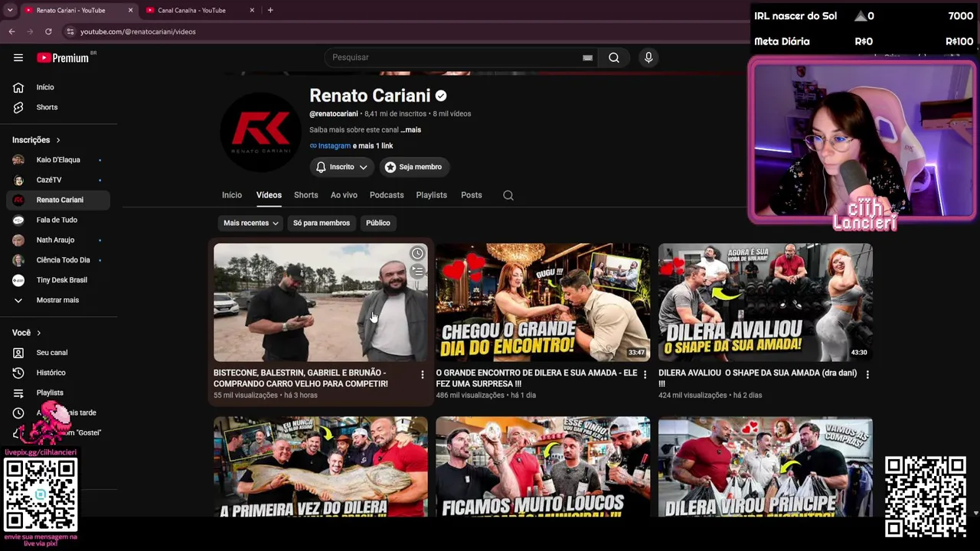Reload the page with refresh icon
Screen dimensions: 980x551
click(48, 31)
